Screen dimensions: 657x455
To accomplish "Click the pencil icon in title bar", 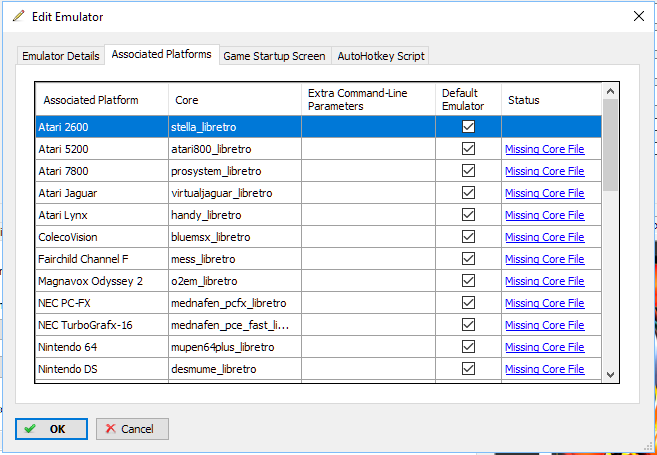I will pos(18,16).
